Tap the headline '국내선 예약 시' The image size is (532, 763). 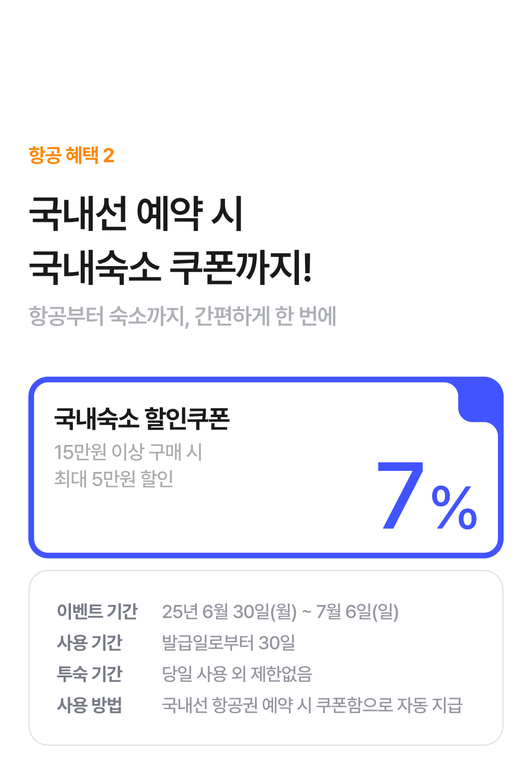tap(136, 214)
